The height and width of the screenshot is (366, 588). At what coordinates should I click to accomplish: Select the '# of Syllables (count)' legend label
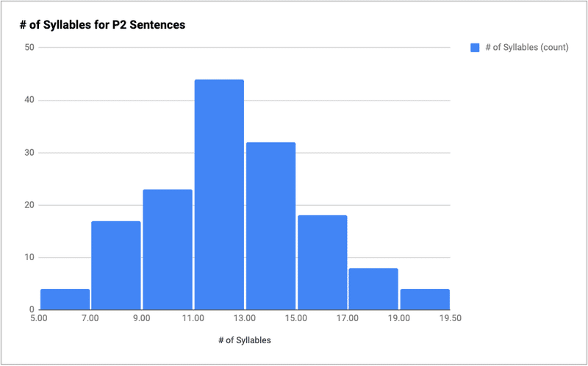tap(527, 48)
